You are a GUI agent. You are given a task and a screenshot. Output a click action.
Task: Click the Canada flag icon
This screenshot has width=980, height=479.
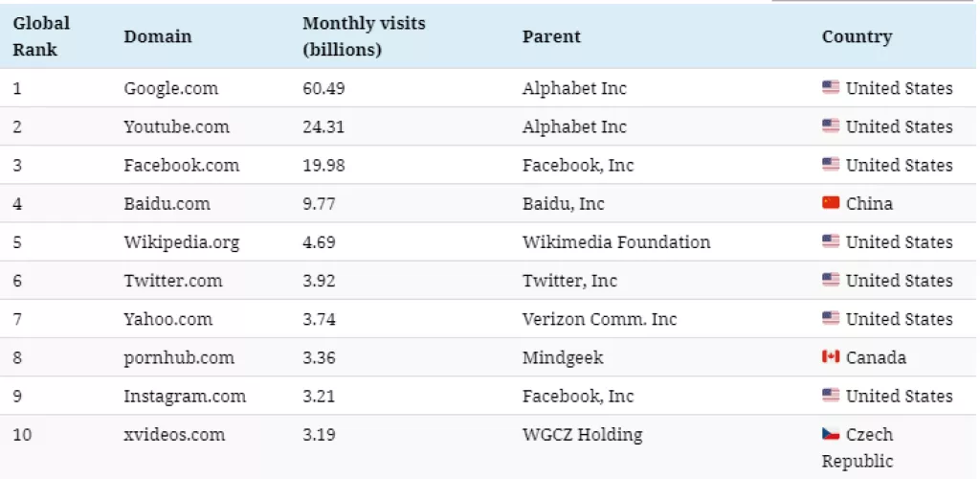(831, 357)
